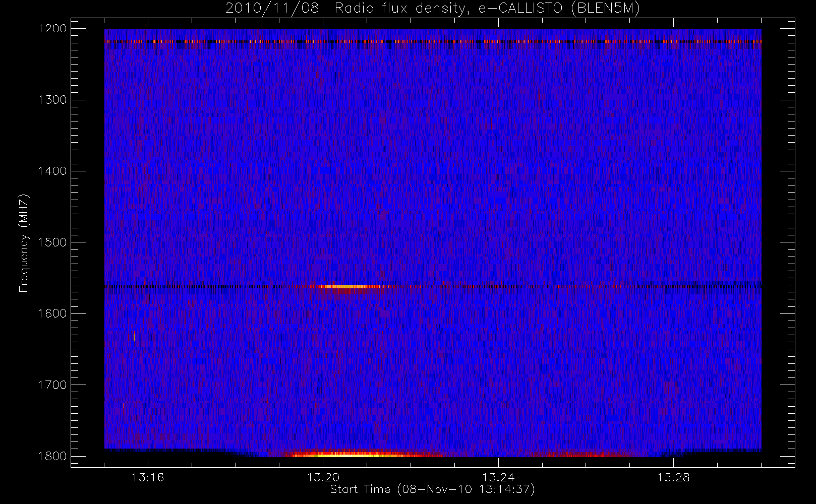This screenshot has width=816, height=504.
Task: Select the '1400' frequency axis label
Action: pyautogui.click(x=53, y=171)
